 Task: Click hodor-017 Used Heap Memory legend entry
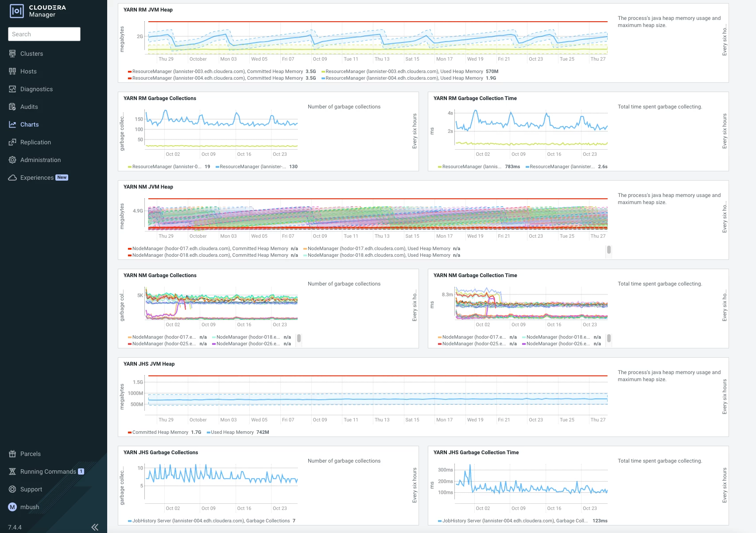(x=382, y=248)
